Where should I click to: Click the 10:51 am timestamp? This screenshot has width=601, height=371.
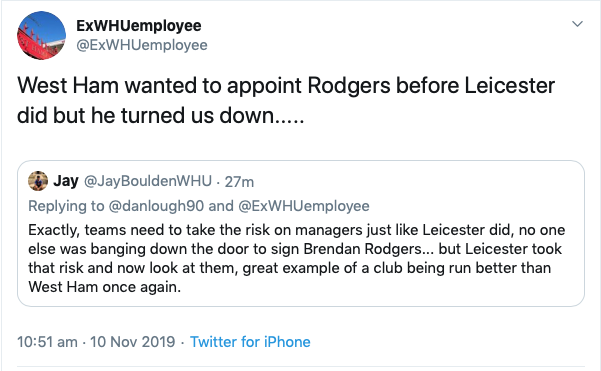(47, 342)
